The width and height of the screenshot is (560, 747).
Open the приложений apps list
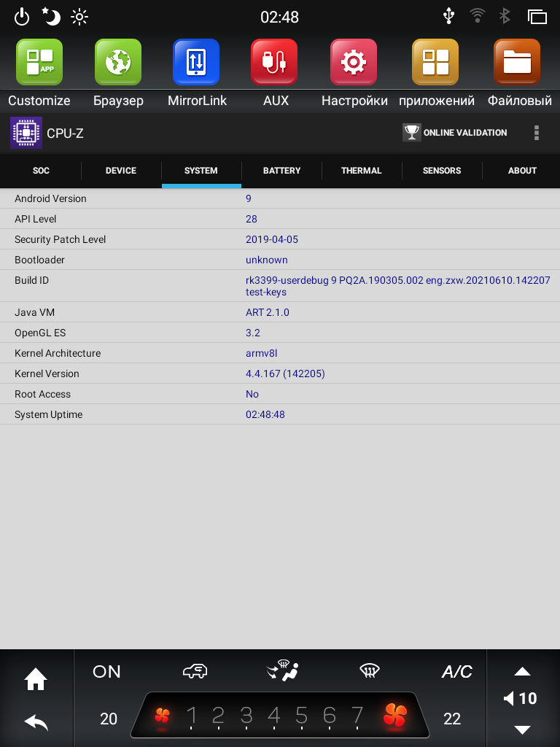click(x=435, y=62)
